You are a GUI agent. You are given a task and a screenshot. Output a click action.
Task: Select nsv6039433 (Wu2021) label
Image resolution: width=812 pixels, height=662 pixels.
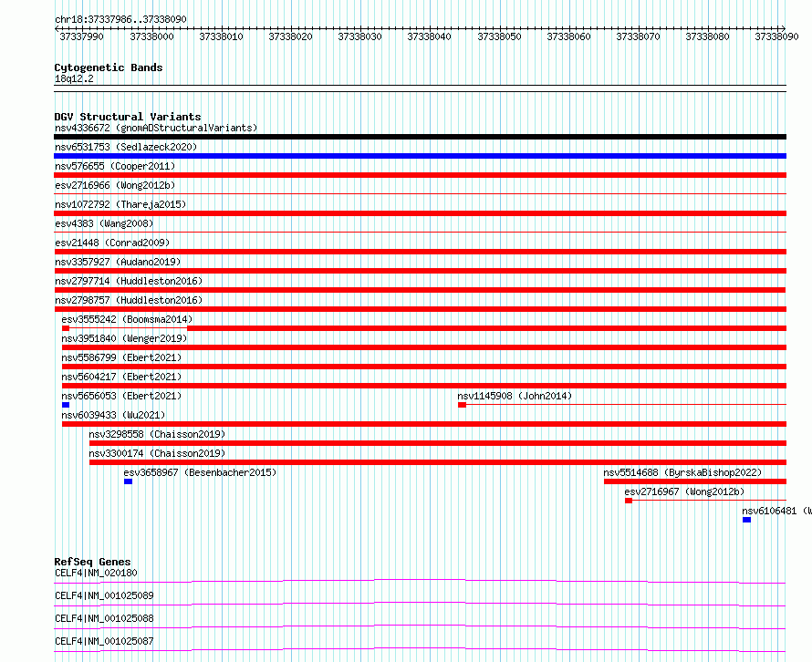coord(113,415)
